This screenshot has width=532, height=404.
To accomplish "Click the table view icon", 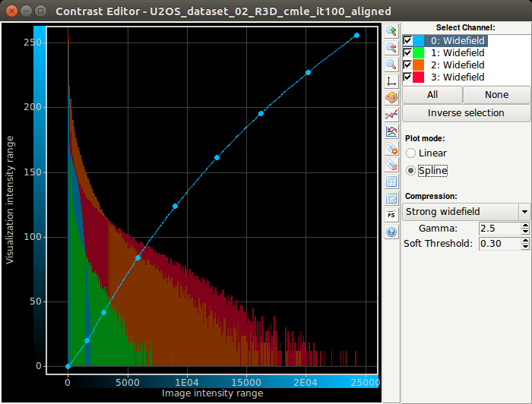I will pyautogui.click(x=391, y=181).
